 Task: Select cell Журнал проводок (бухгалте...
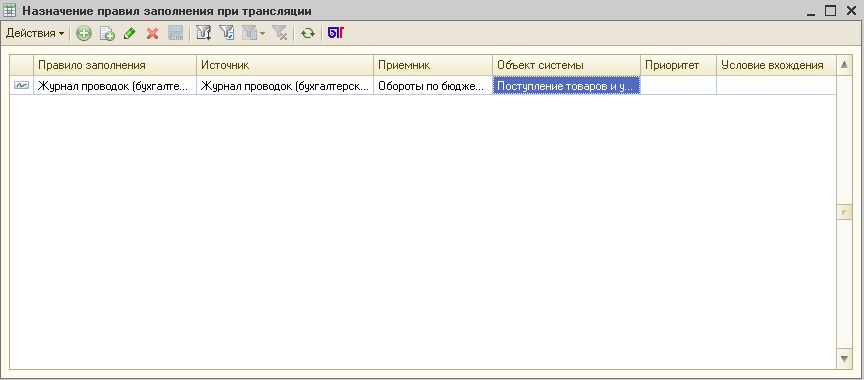(x=115, y=85)
